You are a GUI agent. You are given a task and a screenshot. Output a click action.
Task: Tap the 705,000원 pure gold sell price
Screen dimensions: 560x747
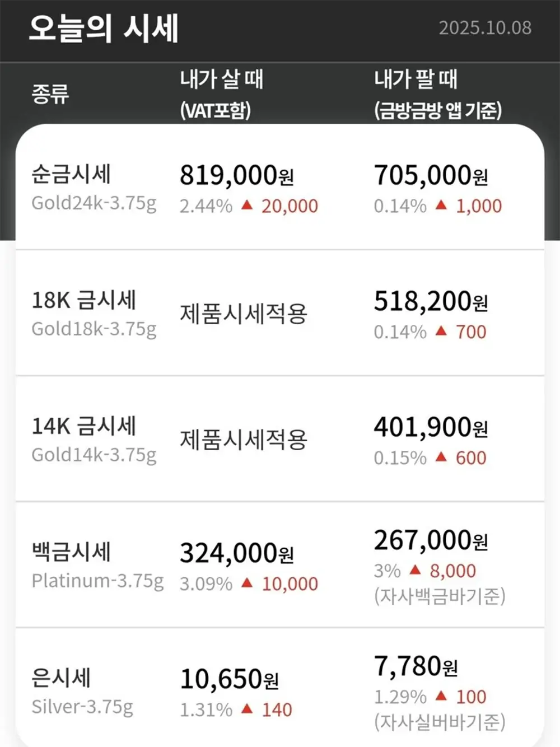[431, 175]
